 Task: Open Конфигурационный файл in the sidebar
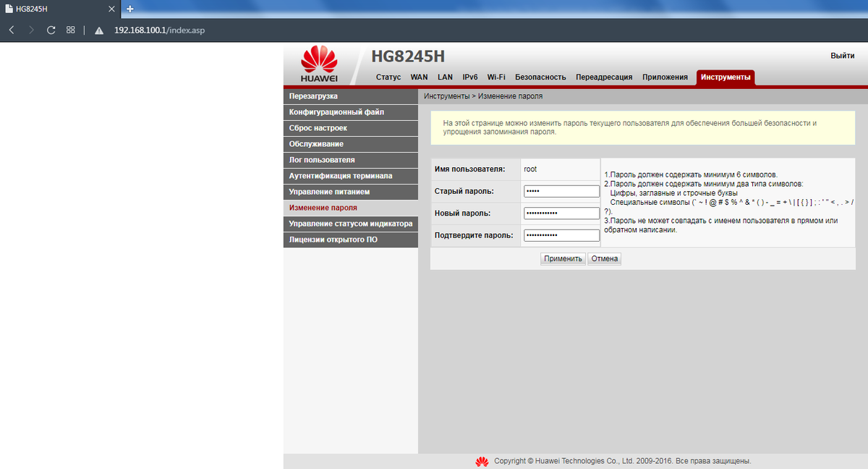(351, 112)
